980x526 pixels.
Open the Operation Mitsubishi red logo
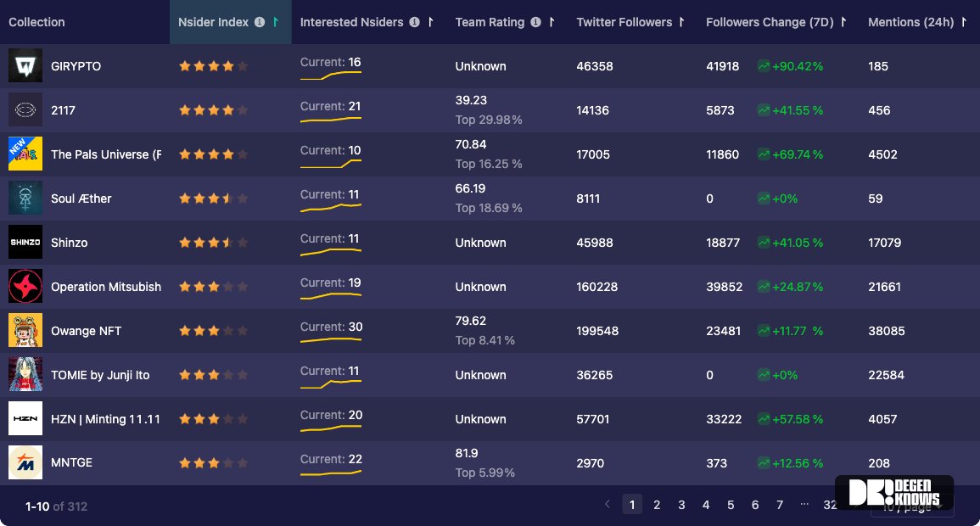(x=25, y=286)
